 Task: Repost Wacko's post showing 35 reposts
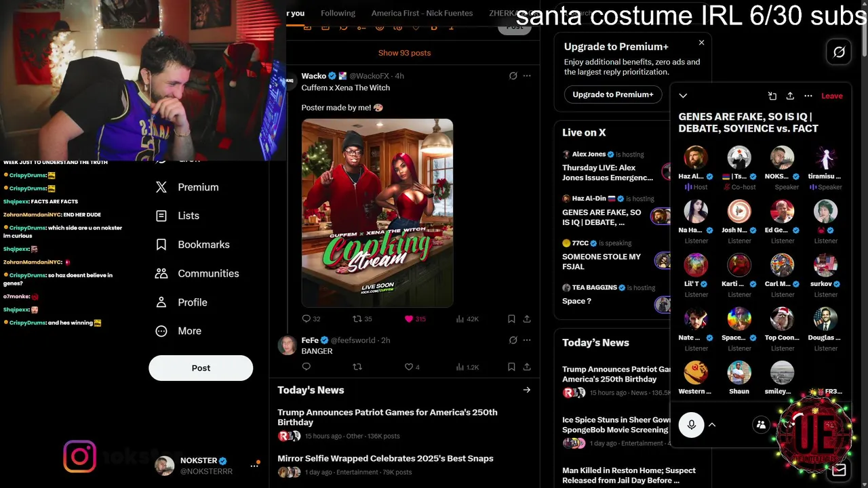tap(362, 319)
